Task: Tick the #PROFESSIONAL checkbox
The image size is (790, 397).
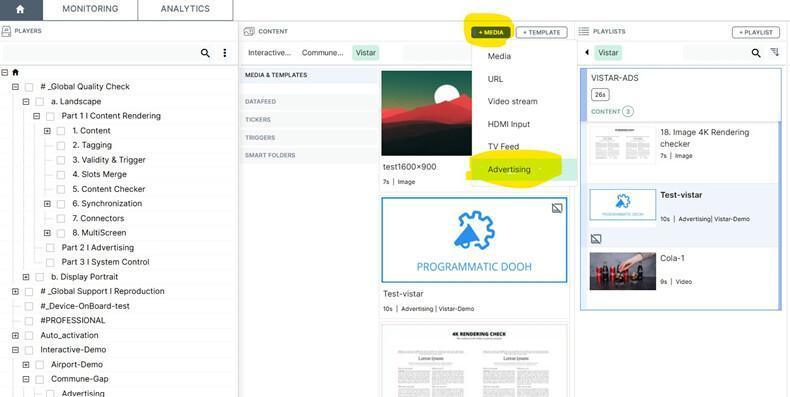Action: pos(29,321)
